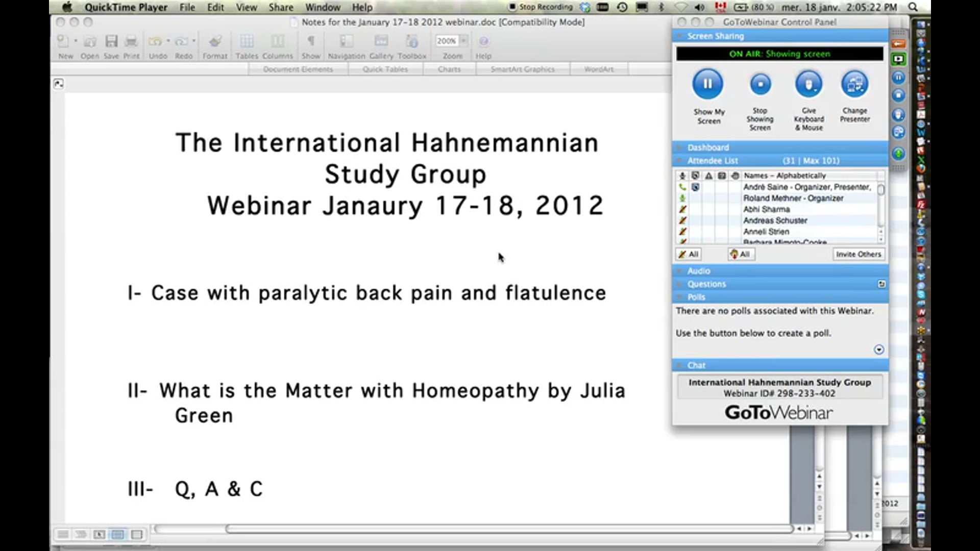Click the Give Keyboard & Mouse icon
Image resolution: width=980 pixels, height=551 pixels.
click(x=808, y=84)
